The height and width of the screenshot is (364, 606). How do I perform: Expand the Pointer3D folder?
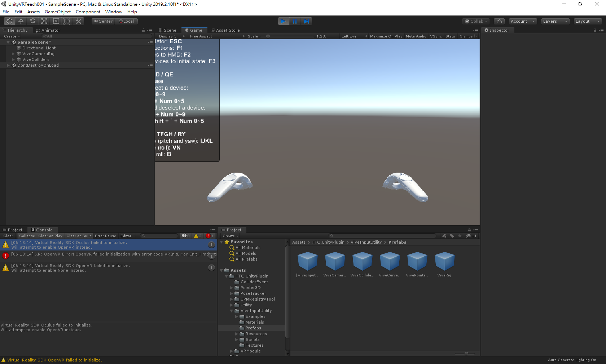click(232, 288)
